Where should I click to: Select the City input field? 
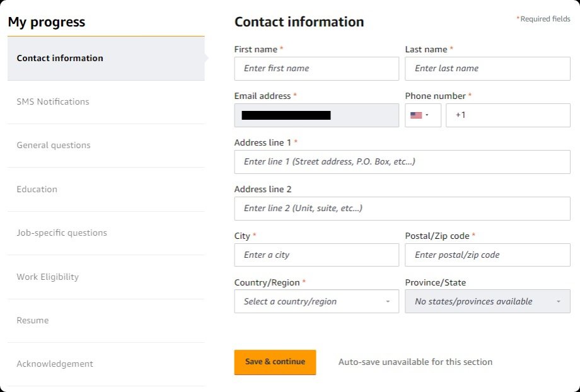pyautogui.click(x=316, y=255)
